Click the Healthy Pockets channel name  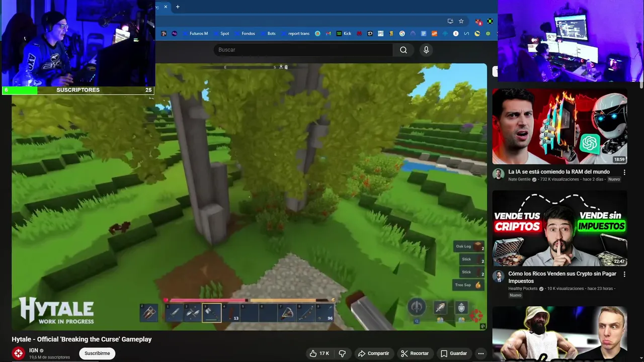click(523, 289)
